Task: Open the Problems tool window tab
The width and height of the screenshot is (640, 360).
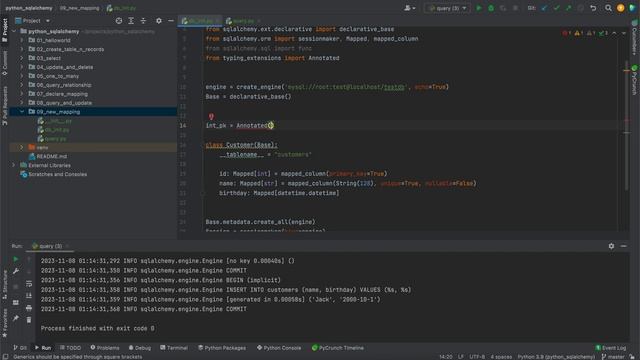Action: point(105,348)
